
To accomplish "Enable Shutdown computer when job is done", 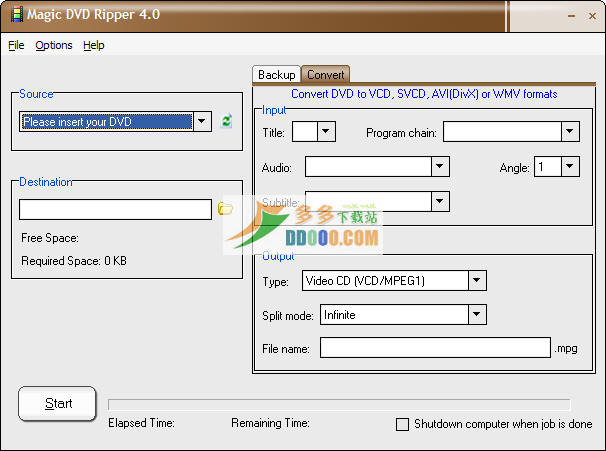I will pos(402,424).
